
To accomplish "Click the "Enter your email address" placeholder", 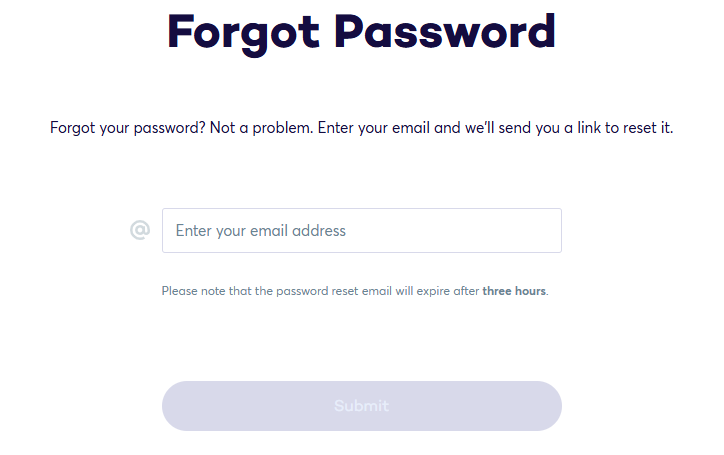I will coord(261,230).
